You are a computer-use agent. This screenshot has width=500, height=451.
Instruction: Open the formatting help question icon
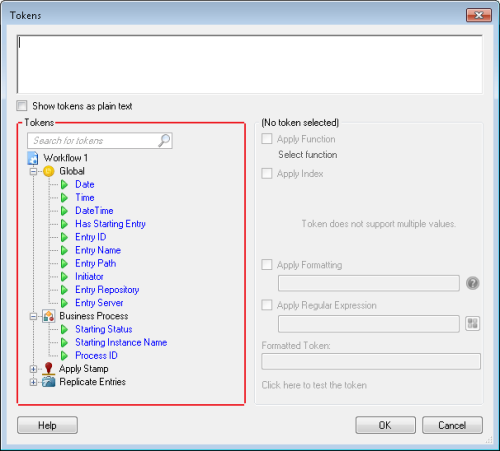[x=473, y=283]
